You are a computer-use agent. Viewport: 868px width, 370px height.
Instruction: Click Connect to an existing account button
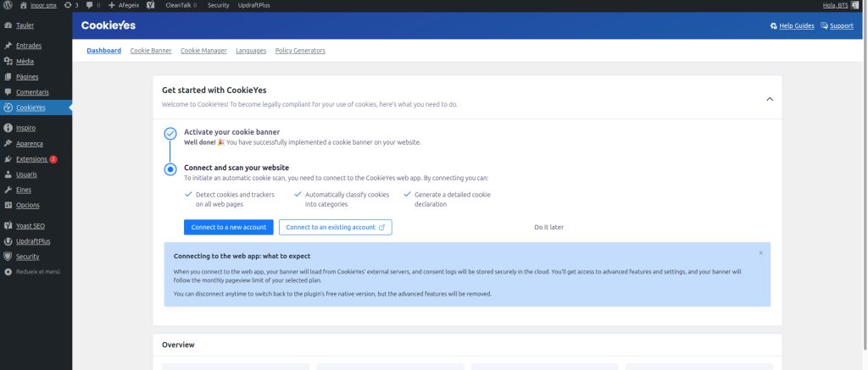pyautogui.click(x=335, y=227)
